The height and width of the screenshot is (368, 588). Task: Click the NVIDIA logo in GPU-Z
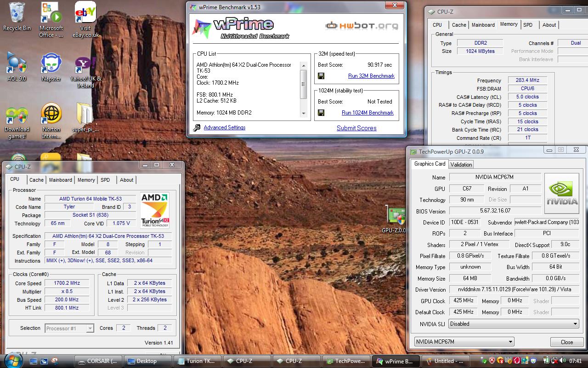click(x=561, y=193)
